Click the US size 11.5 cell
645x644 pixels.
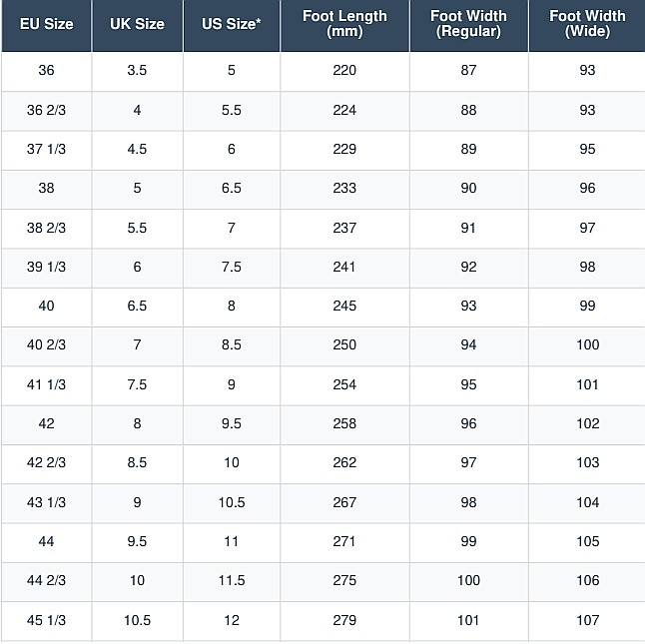(x=232, y=581)
